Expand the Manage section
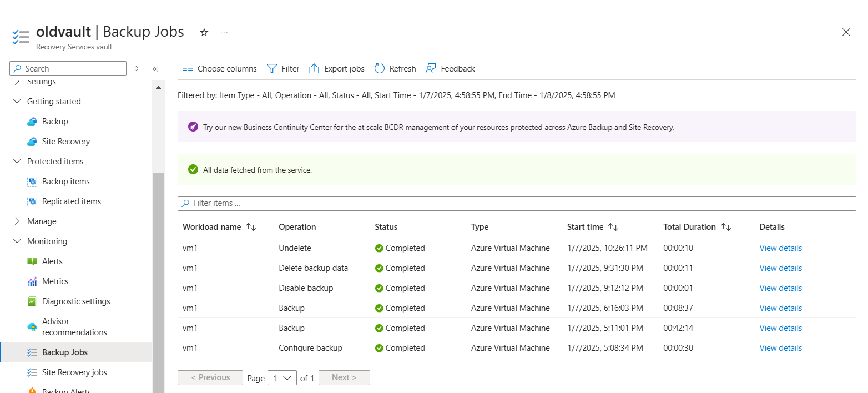The height and width of the screenshot is (393, 868). (x=17, y=221)
